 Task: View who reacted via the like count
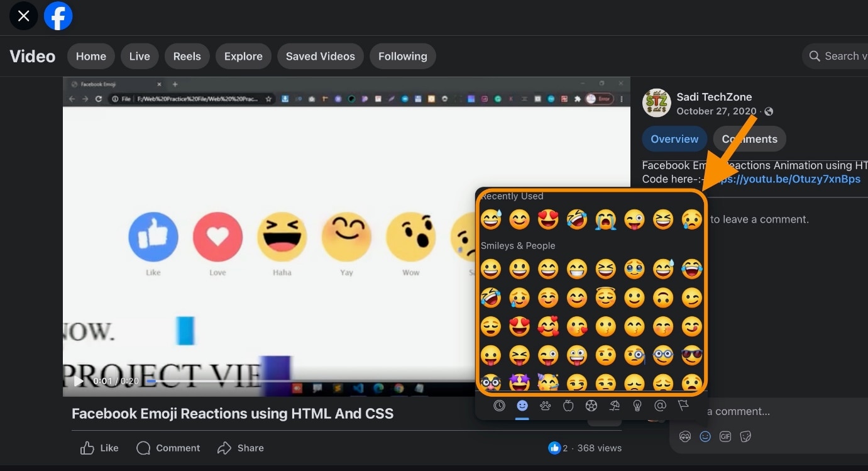pos(558,448)
